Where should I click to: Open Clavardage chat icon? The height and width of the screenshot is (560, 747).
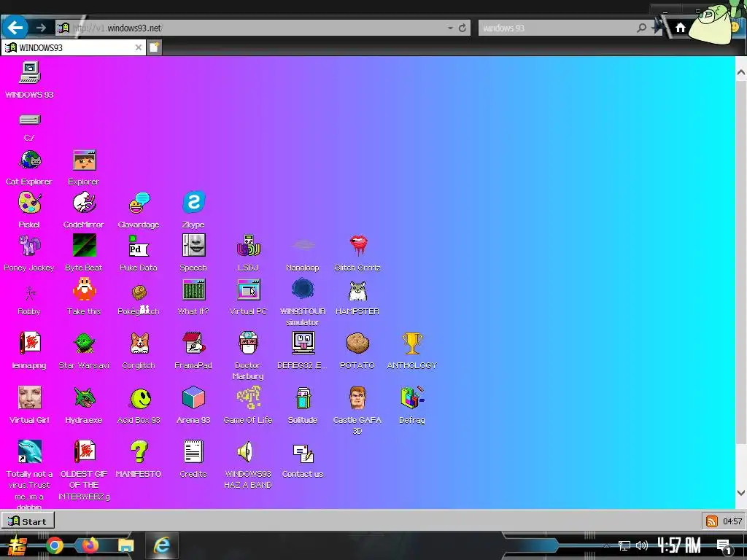click(x=139, y=203)
